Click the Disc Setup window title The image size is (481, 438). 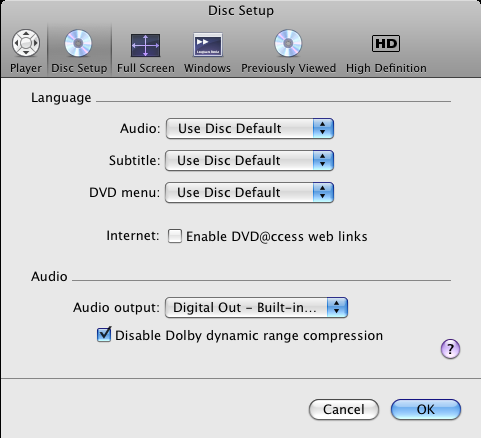[241, 11]
